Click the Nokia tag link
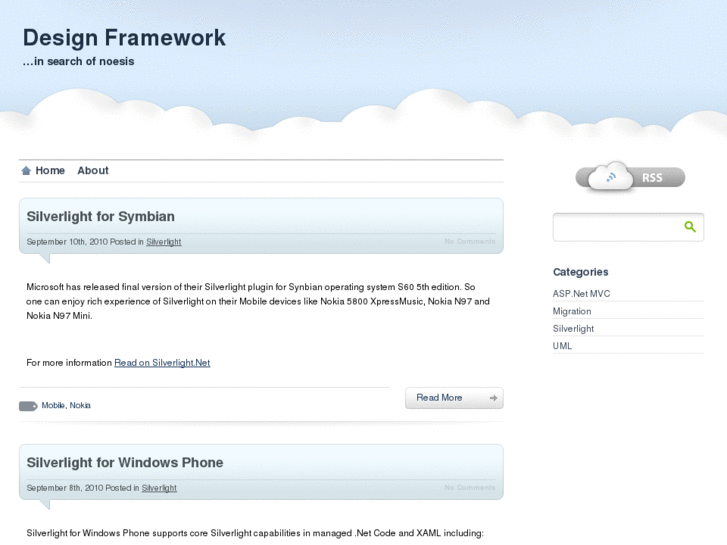This screenshot has width=727, height=545. (x=80, y=405)
